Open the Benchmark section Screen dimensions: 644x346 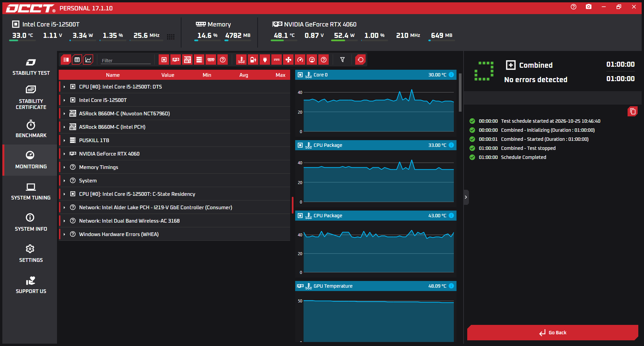(31, 129)
